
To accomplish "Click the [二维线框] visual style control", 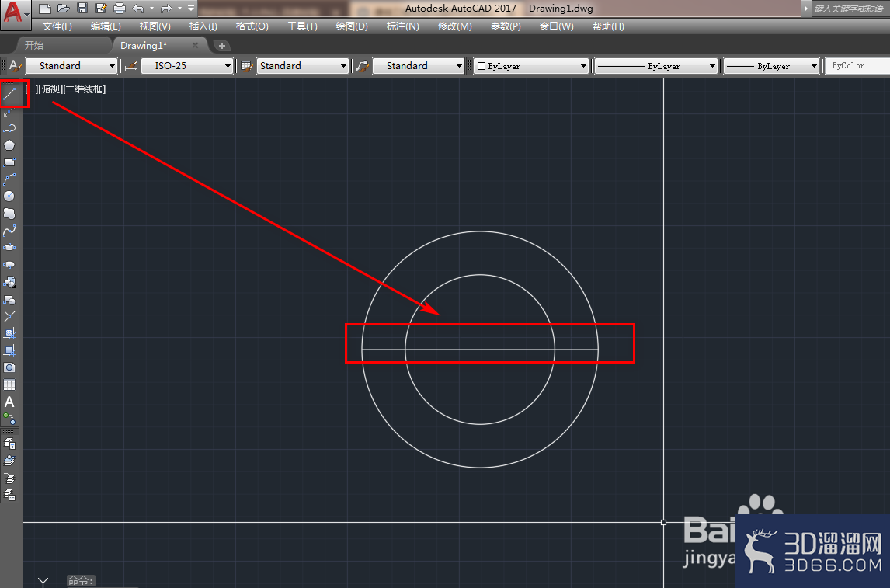I will [85, 89].
